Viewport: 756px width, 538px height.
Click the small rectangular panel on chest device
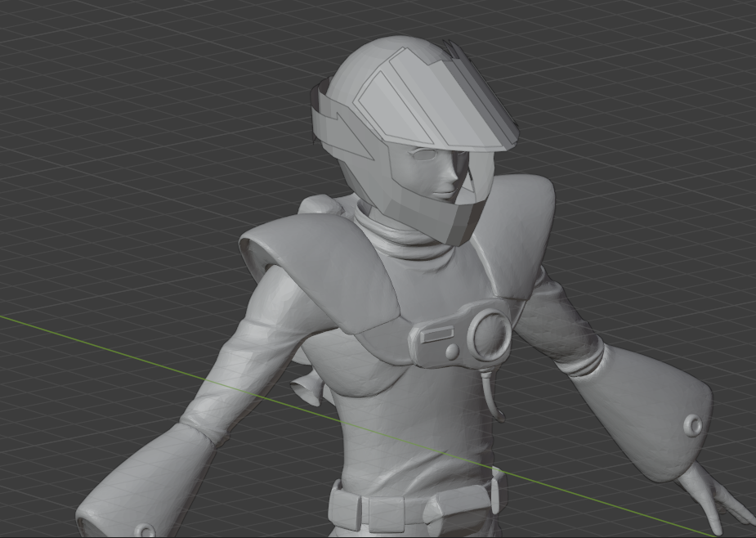(437, 334)
